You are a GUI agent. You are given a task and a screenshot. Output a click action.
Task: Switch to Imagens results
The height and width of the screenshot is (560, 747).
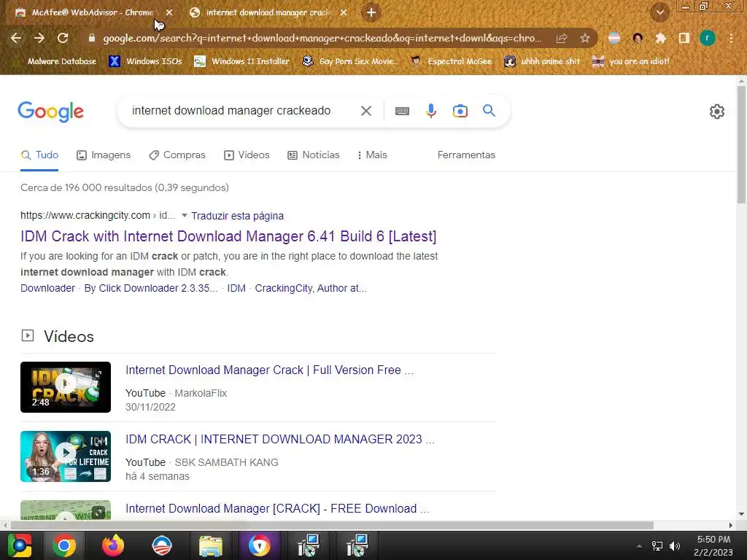pos(104,155)
